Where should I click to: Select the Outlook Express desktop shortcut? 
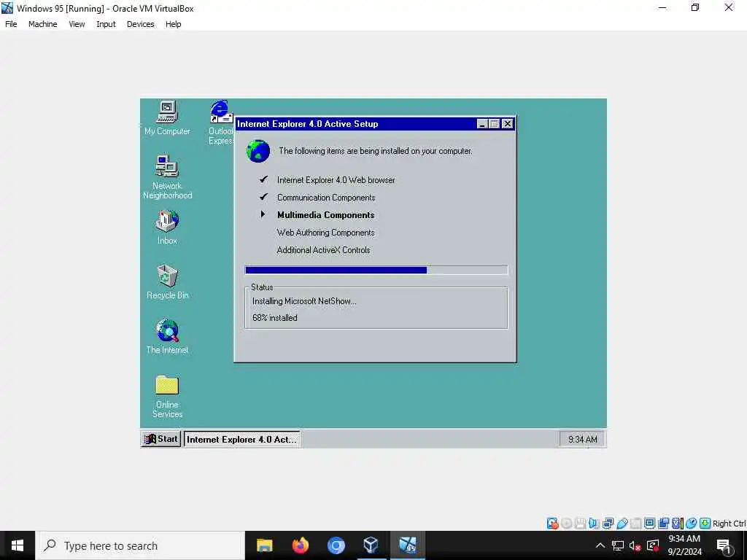coord(221,122)
